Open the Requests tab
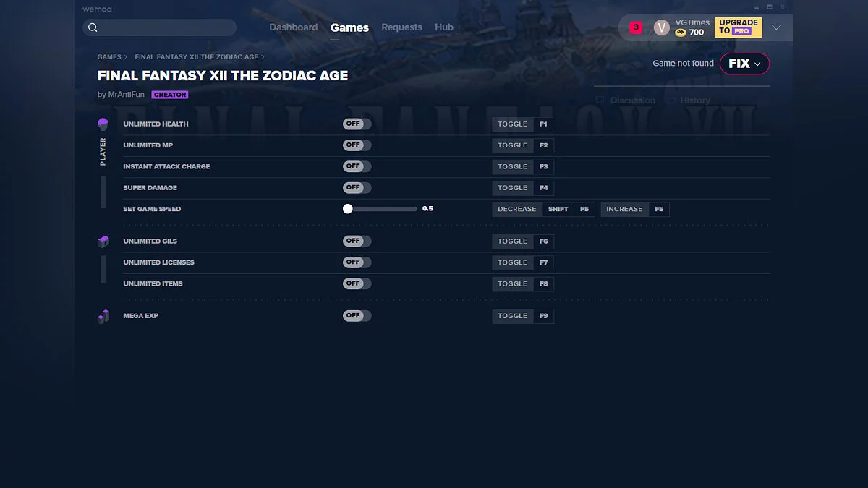Image resolution: width=868 pixels, height=488 pixels. 401,27
